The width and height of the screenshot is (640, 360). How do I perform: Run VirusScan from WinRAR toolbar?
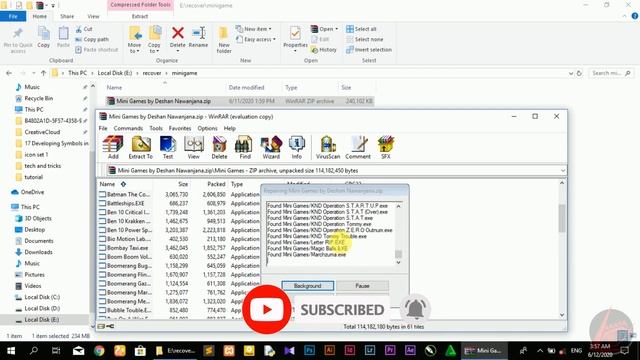click(328, 148)
